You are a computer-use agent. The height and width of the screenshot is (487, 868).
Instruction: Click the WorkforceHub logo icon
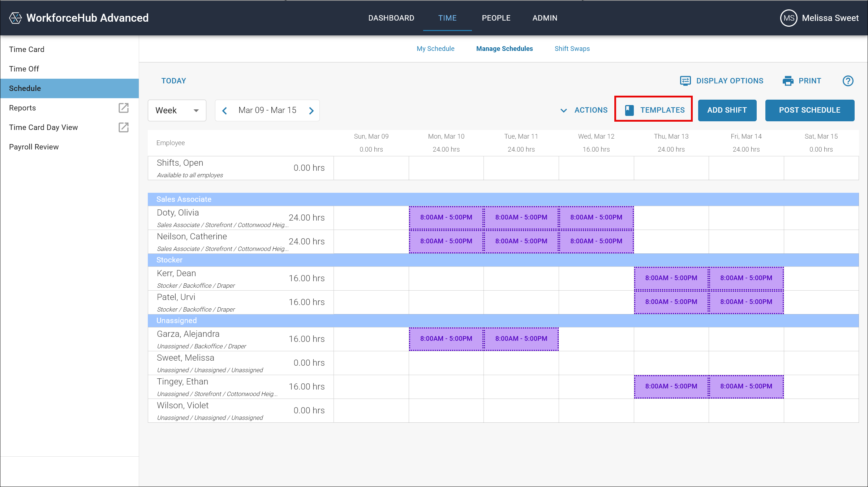pyautogui.click(x=15, y=18)
